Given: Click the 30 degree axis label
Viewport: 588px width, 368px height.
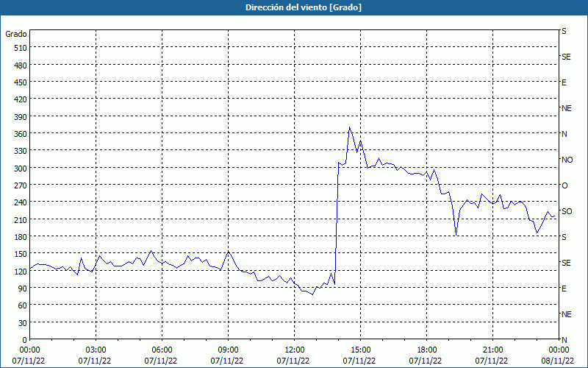Looking at the screenshot, I should coord(23,323).
